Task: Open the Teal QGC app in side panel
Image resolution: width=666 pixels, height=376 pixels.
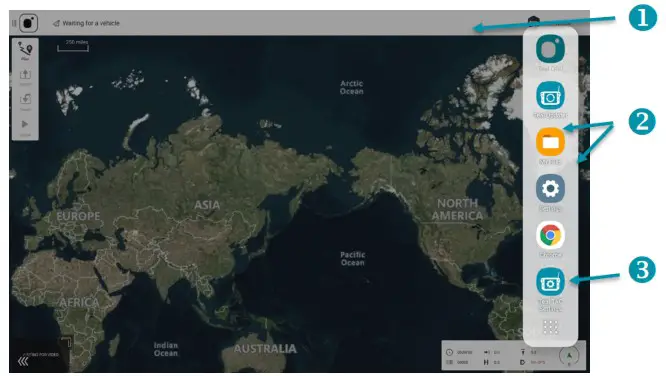Action: tap(550, 49)
